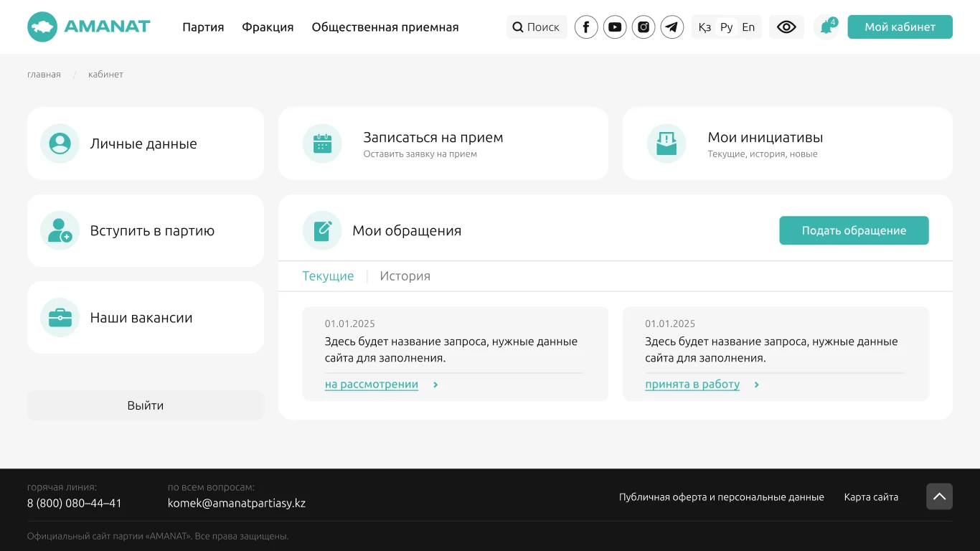The image size is (980, 551).
Task: Click the Подать обращение button
Action: 854,230
